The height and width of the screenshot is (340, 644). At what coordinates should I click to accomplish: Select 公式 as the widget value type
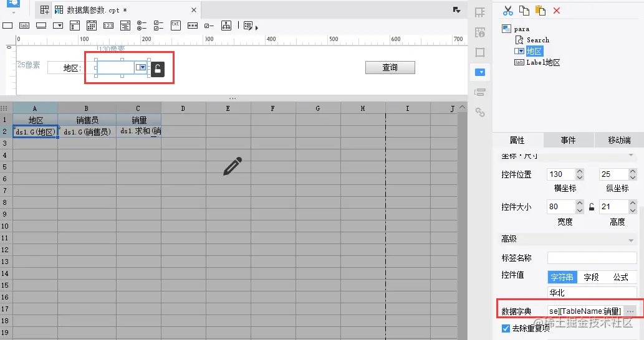(x=620, y=277)
